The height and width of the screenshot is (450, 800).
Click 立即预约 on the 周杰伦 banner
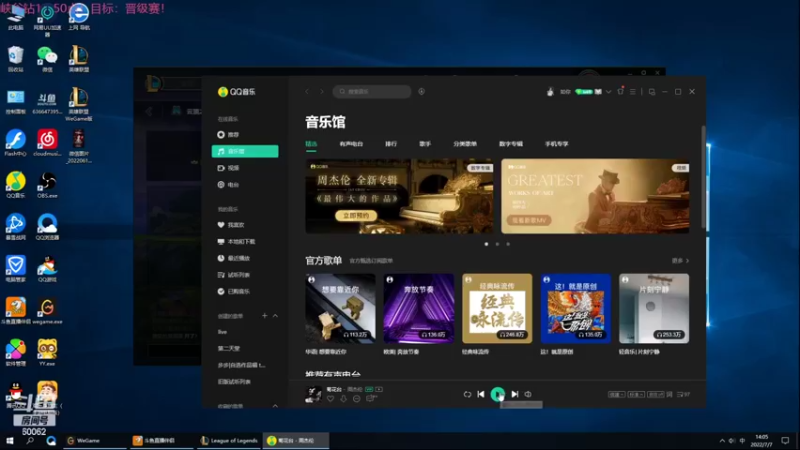356,216
